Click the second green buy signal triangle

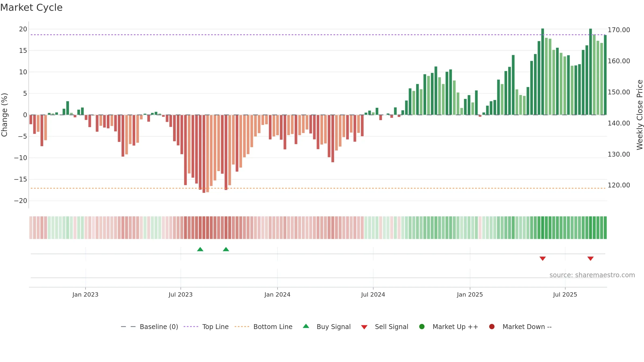(x=226, y=249)
